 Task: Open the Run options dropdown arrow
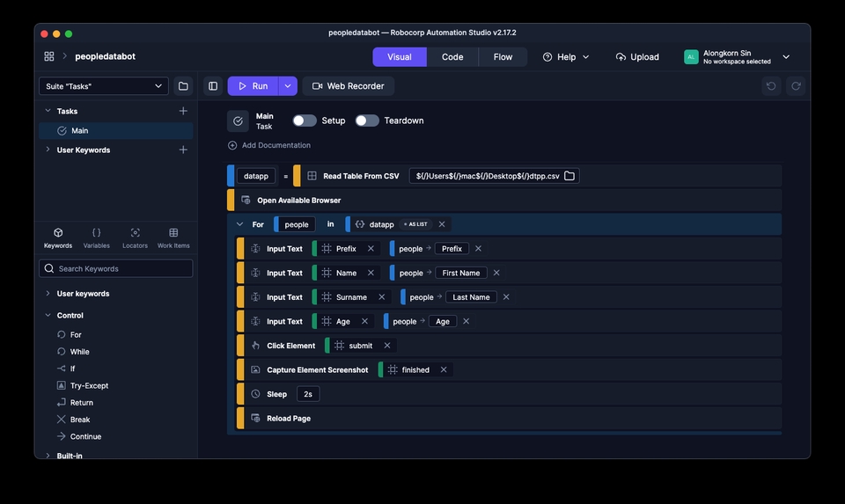point(288,86)
